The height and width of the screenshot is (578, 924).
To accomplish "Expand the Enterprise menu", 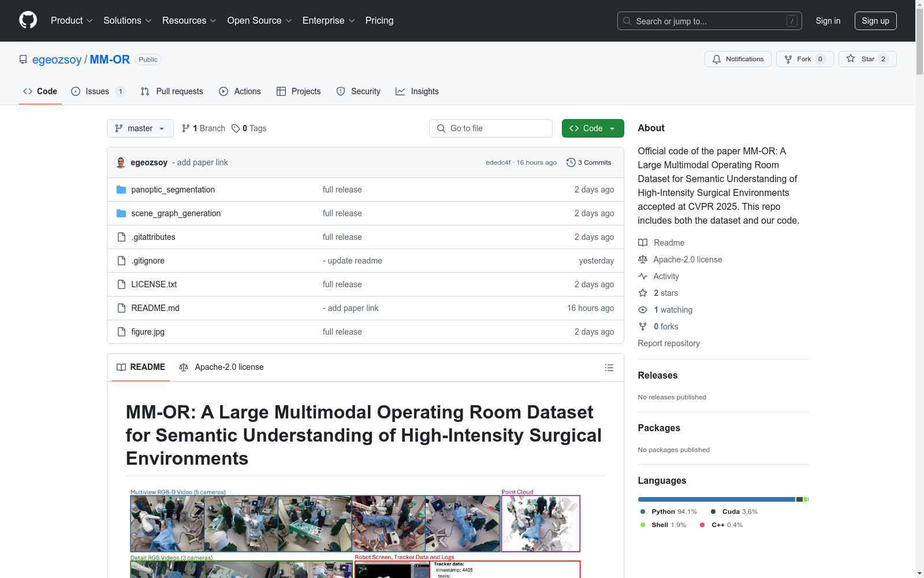I will 329,21.
